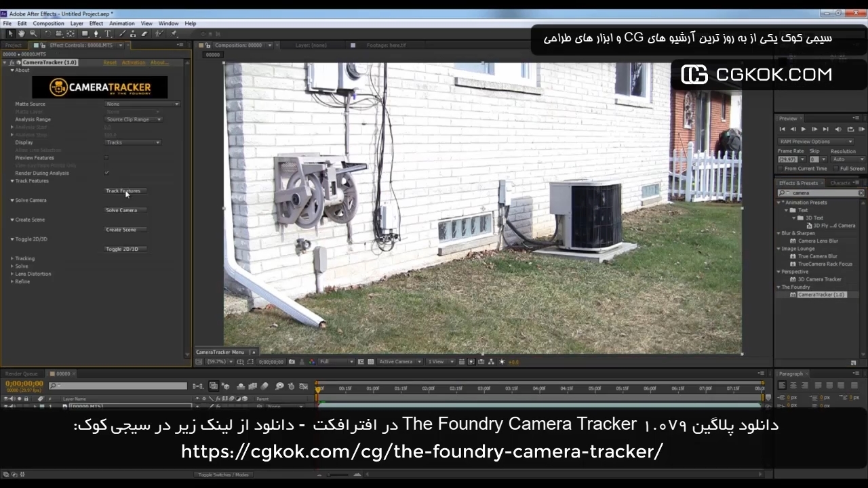
Task: Select the Pen tool in toolbar
Action: [96, 33]
